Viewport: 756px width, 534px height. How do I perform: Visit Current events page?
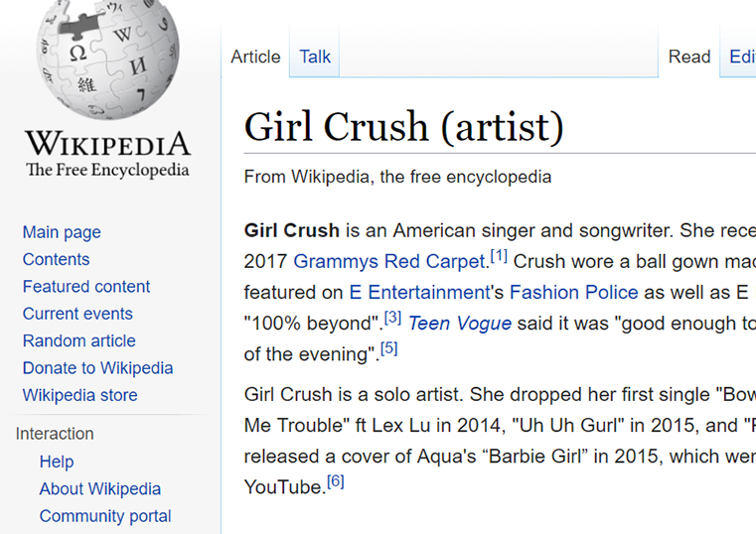[79, 314]
